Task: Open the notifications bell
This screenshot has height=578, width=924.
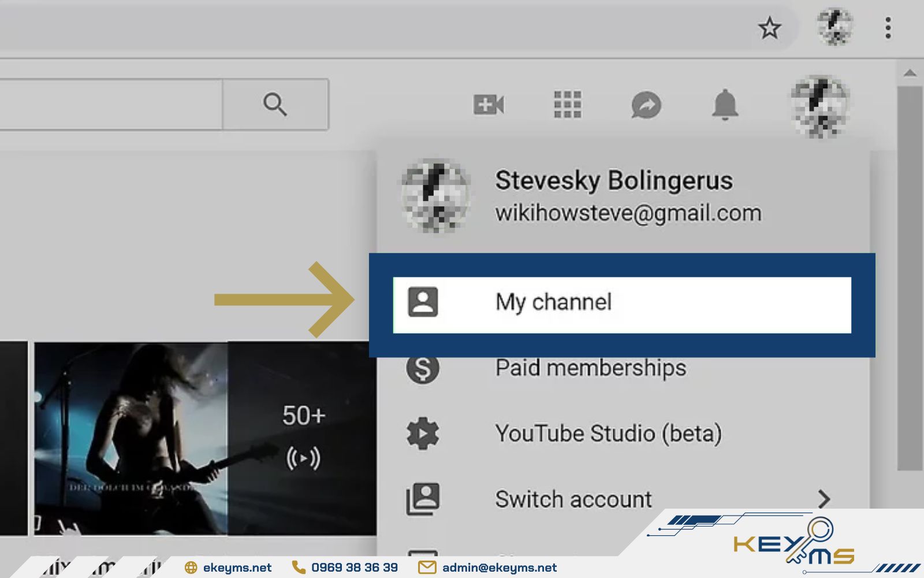Action: 725,105
